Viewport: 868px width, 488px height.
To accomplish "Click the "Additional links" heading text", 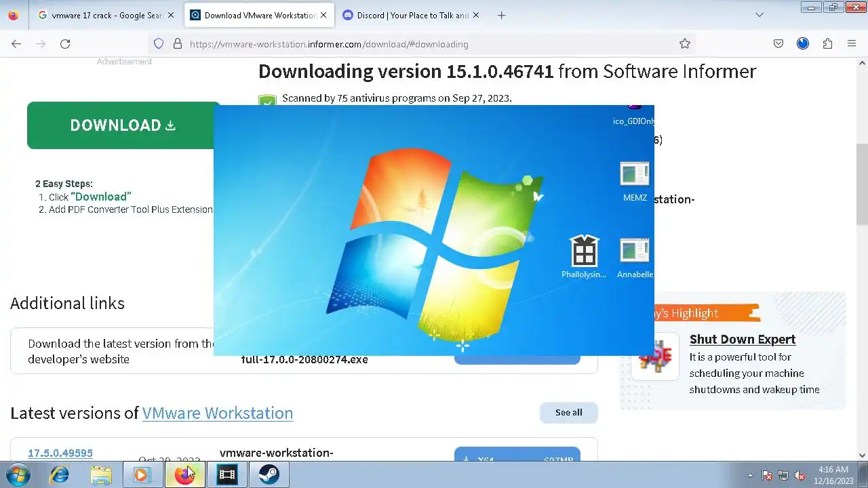I will pyautogui.click(x=67, y=303).
